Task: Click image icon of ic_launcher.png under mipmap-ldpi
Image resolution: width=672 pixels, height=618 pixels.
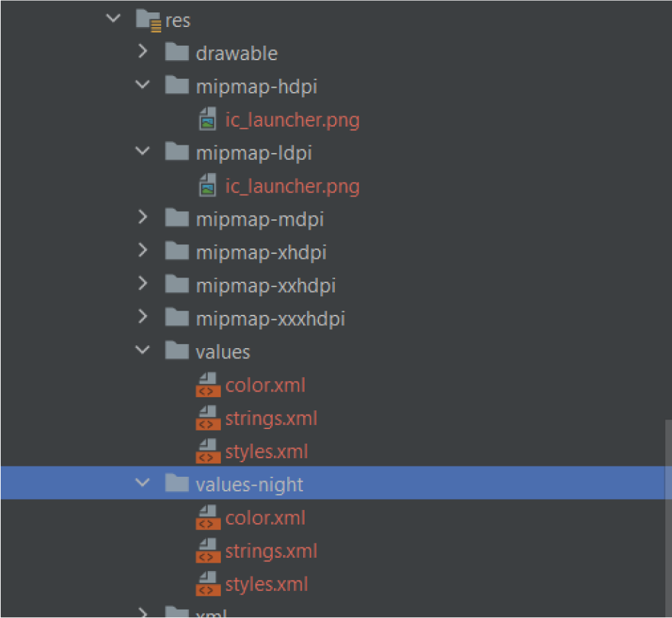Action: pos(208,185)
